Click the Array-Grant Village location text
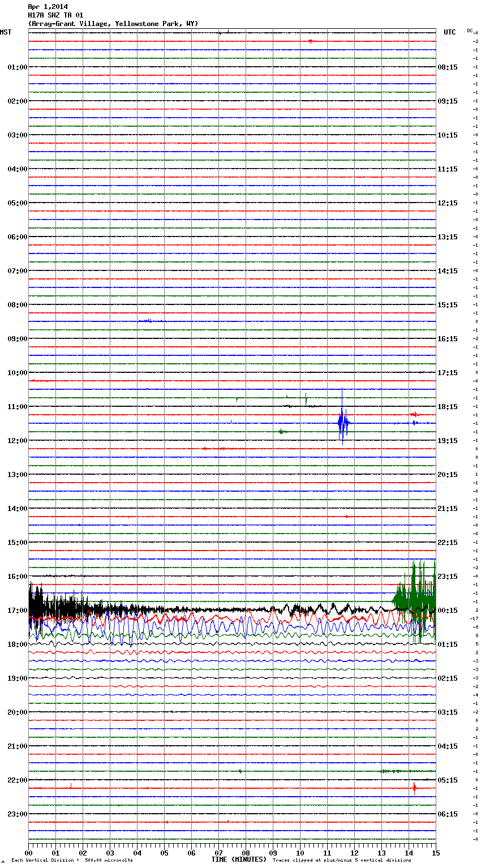The width and height of the screenshot is (481, 868). pyautogui.click(x=113, y=24)
